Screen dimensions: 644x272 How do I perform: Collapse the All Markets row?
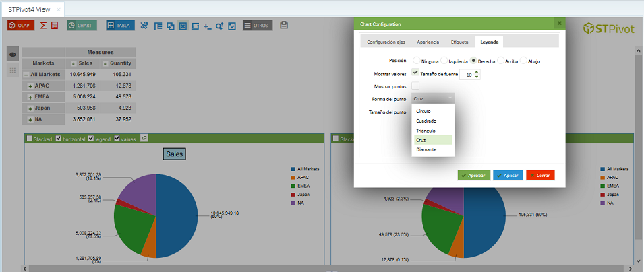(x=26, y=75)
